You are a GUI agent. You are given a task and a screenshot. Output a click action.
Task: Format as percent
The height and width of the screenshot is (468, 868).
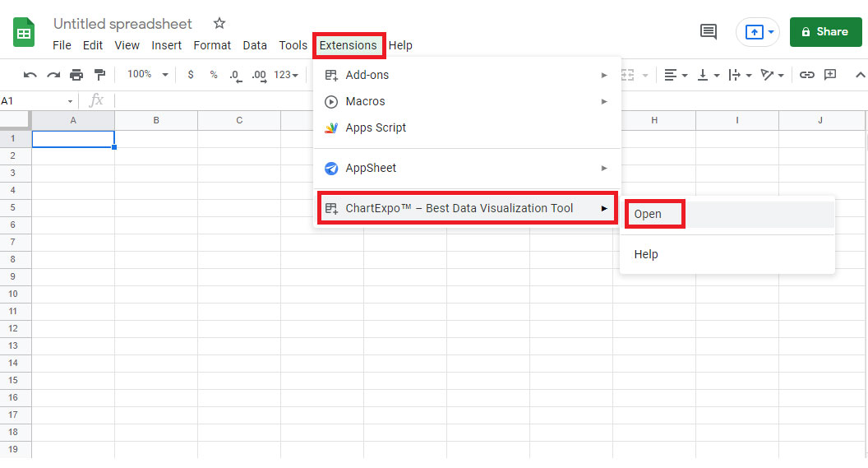click(214, 75)
